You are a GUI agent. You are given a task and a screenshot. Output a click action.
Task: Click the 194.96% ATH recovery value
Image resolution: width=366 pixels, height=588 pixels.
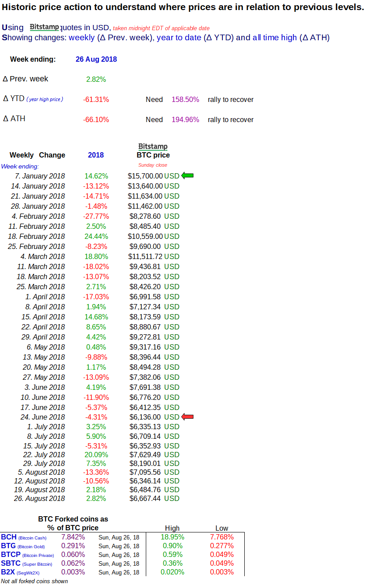[185, 119]
